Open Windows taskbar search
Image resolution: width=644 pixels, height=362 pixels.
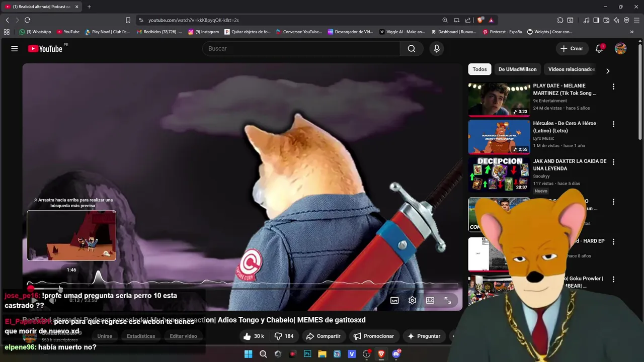coord(263,354)
